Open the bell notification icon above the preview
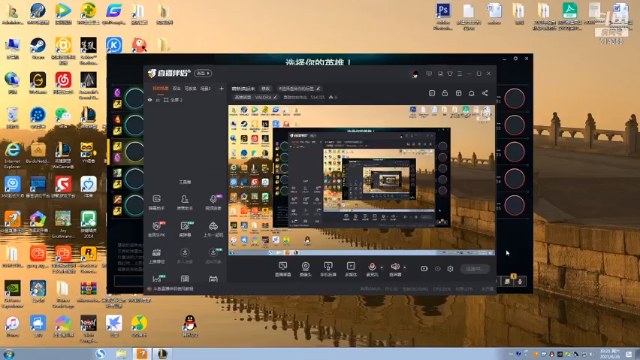This screenshot has height=360, width=640. [471, 93]
